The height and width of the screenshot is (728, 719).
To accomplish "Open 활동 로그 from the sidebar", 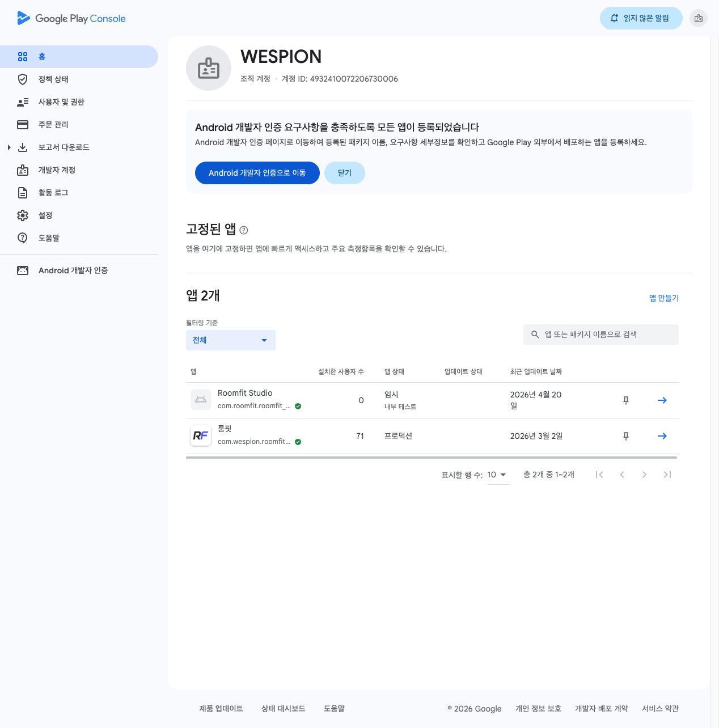I will coord(53,193).
